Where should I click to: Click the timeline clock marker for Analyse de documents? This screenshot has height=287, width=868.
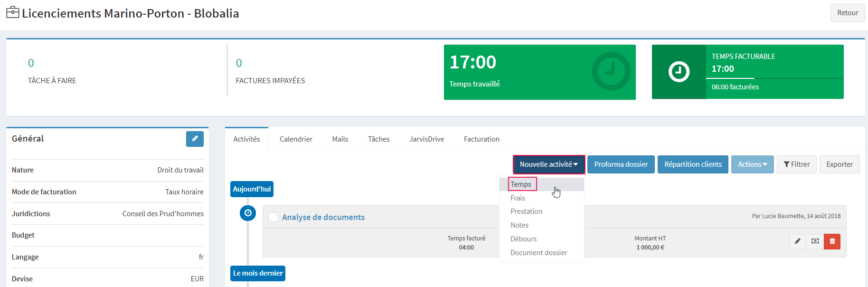248,213
